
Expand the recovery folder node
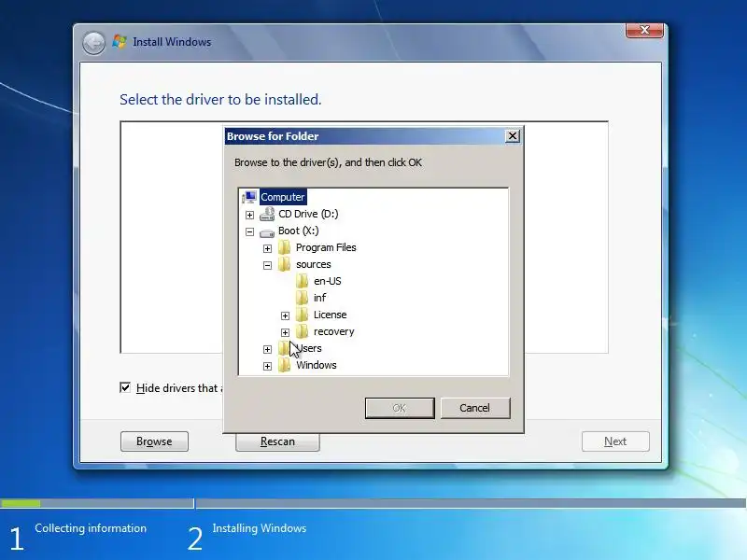coord(285,332)
